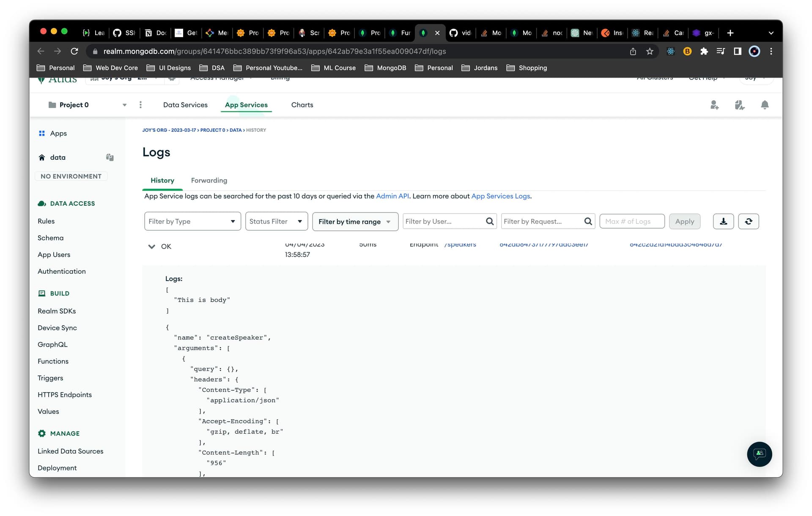
Task: Reload the page in browser toolbar
Action: point(74,51)
